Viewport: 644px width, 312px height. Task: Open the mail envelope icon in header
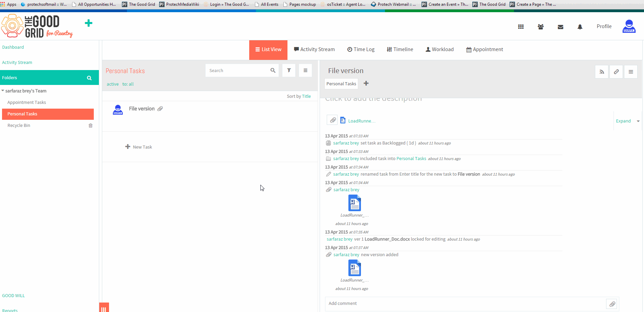click(560, 27)
